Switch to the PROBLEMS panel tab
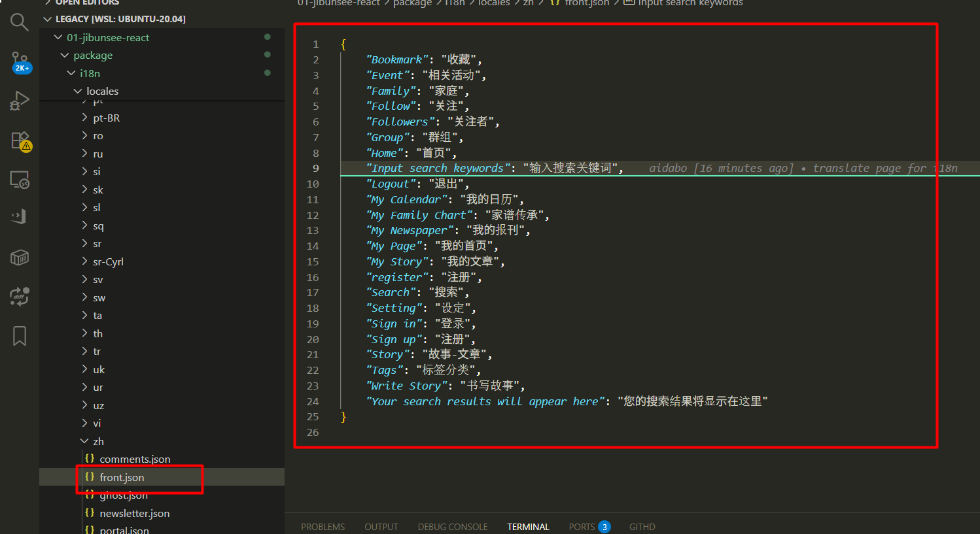Image resolution: width=980 pixels, height=534 pixels. (323, 527)
